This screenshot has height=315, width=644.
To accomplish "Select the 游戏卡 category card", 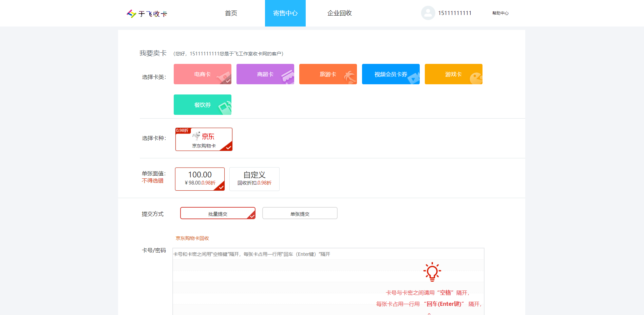I will 453,74.
